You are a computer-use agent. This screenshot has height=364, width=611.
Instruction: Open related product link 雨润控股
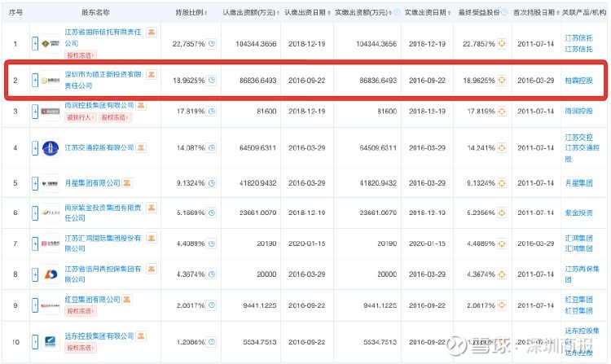coord(578,111)
